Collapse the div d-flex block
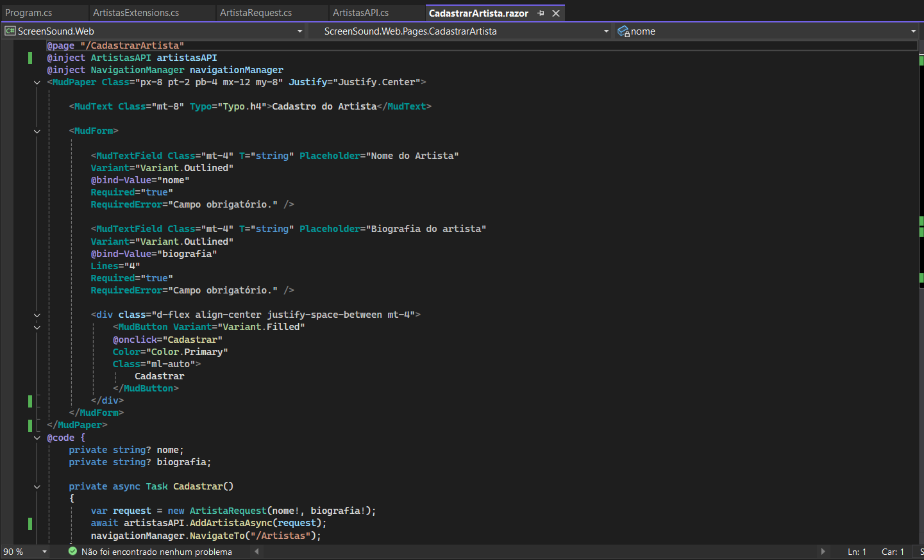This screenshot has height=560, width=924. tap(37, 315)
